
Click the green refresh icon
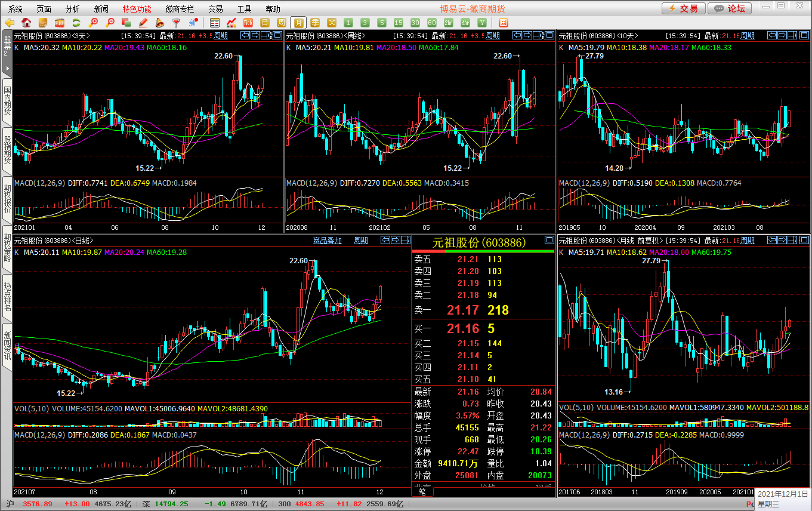coord(76,23)
